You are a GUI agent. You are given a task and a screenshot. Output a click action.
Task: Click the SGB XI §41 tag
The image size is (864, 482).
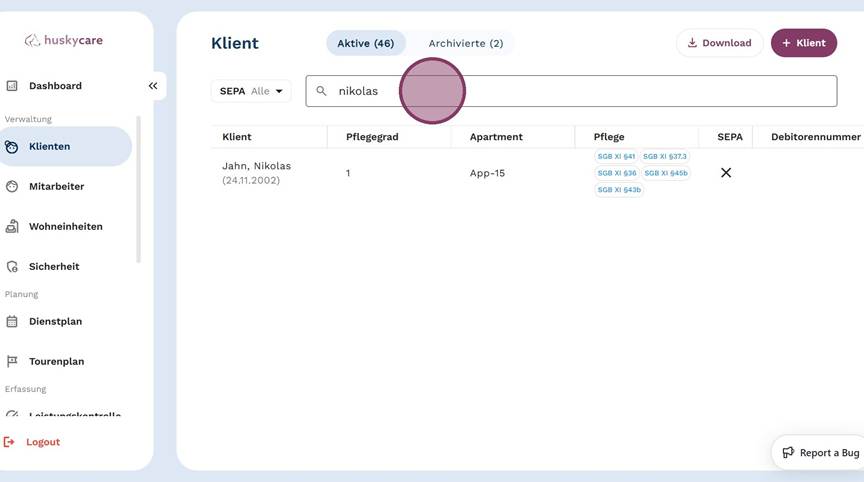616,156
